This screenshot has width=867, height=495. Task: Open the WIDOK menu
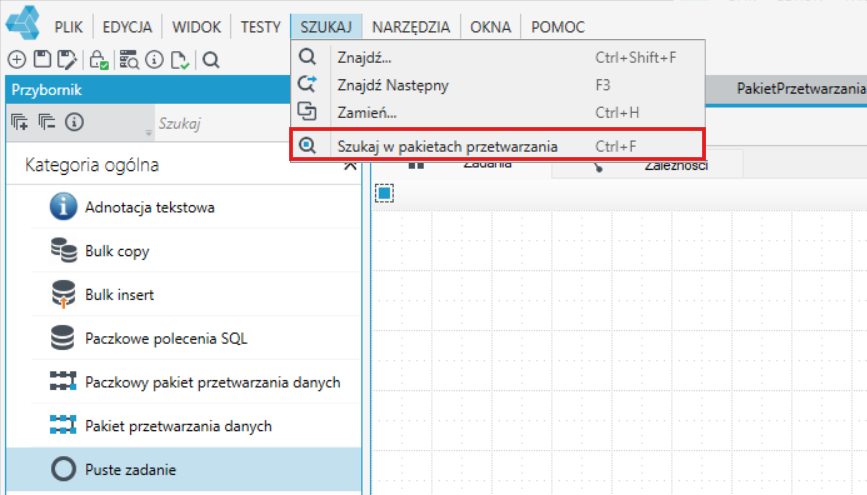[196, 27]
